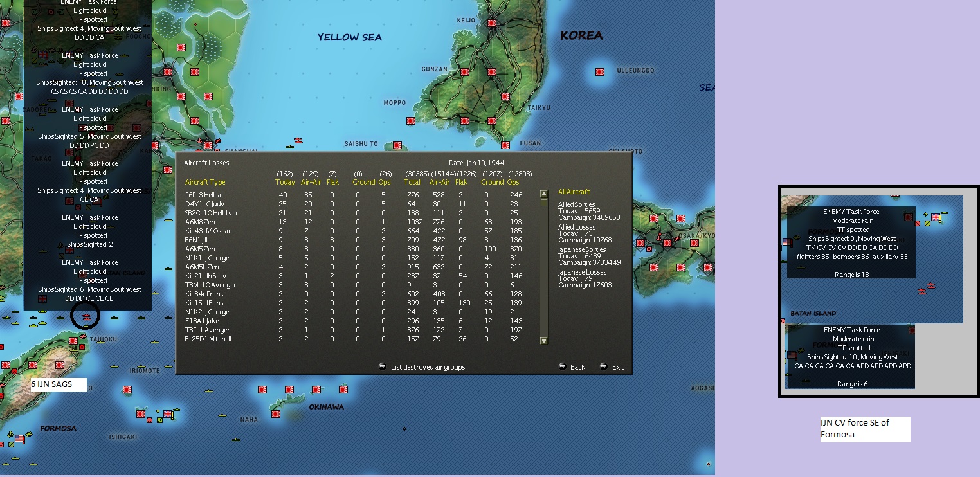Click the DD DD PG DD ship list
This screenshot has width=980, height=477.
tap(89, 145)
